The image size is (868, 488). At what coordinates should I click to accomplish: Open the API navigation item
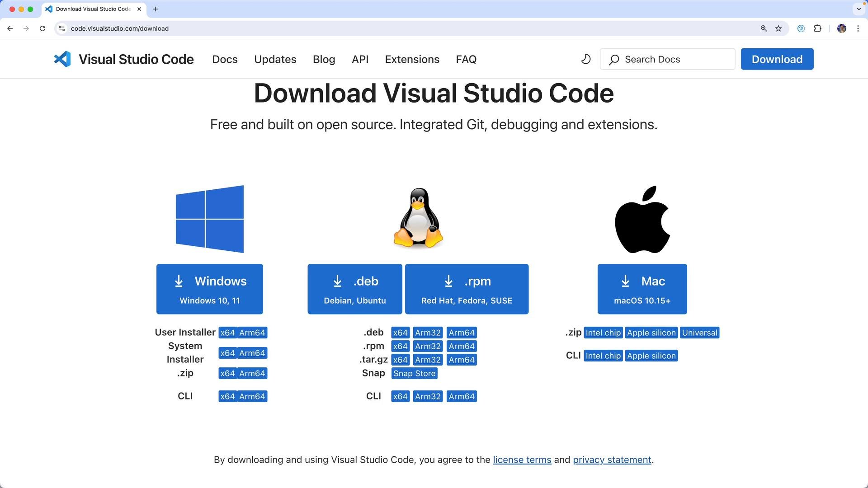point(360,59)
